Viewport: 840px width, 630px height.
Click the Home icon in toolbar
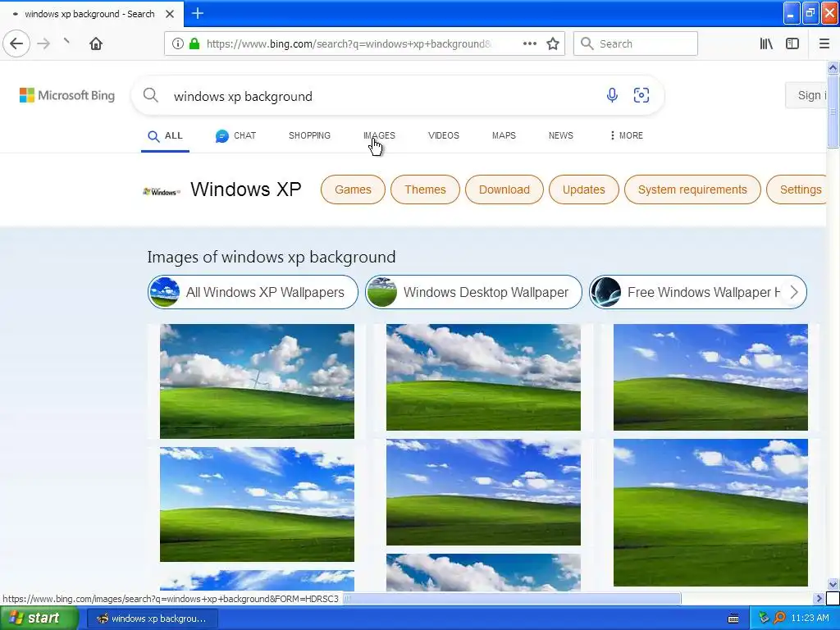[96, 43]
